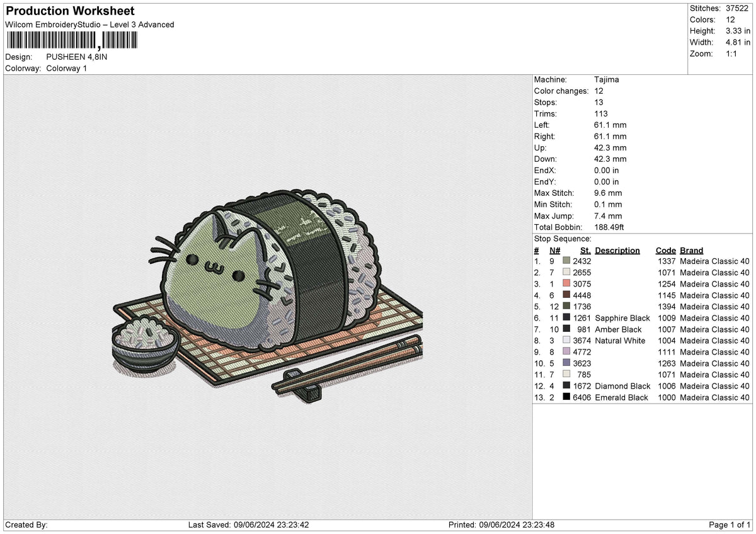756x534 pixels.
Task: Click the stitch count '3075'
Action: (582, 284)
